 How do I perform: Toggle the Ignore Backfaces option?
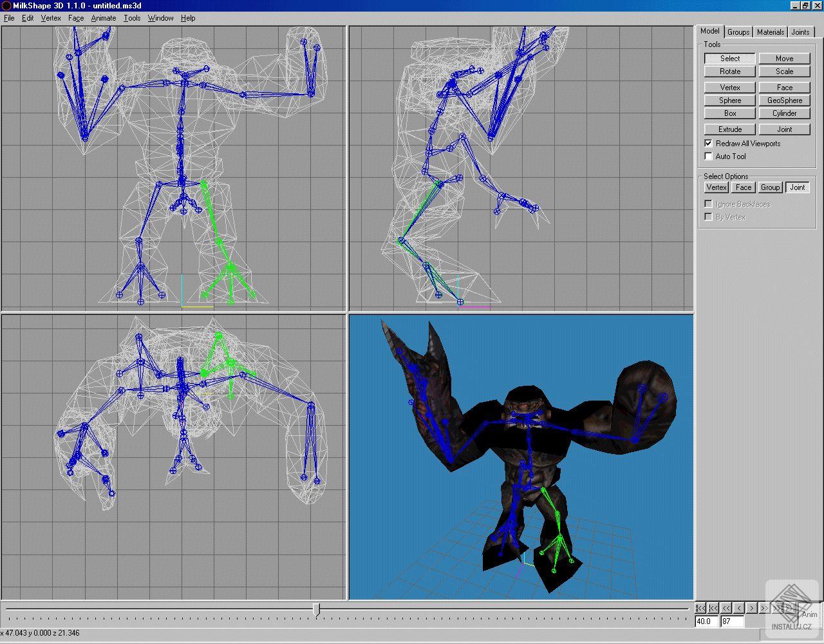click(x=707, y=203)
